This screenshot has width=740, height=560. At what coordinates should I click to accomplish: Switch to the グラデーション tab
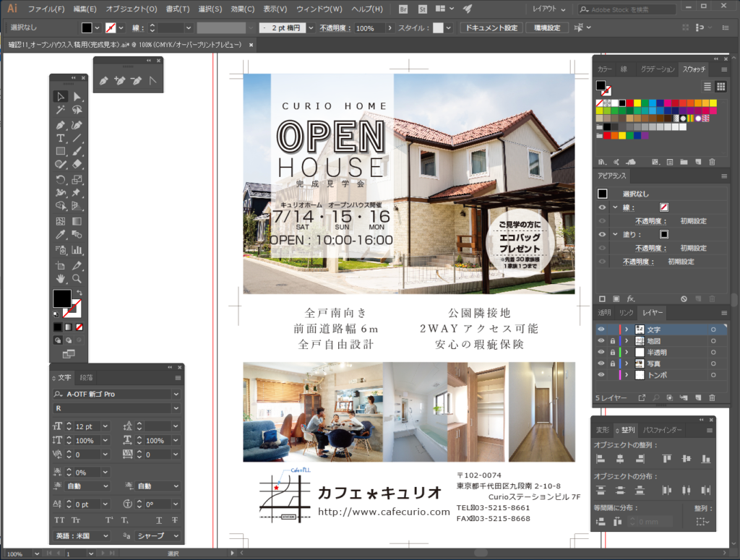(657, 69)
